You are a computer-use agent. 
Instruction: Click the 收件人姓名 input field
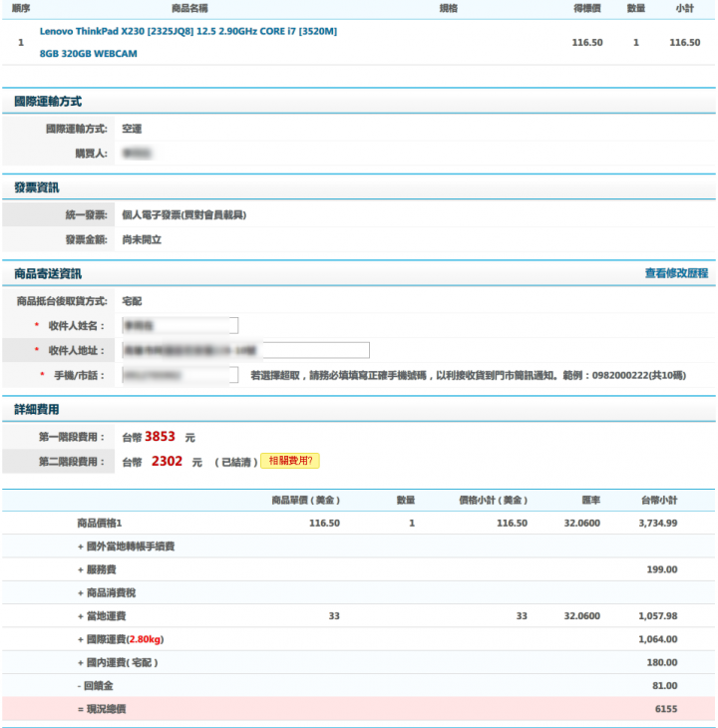pos(180,325)
